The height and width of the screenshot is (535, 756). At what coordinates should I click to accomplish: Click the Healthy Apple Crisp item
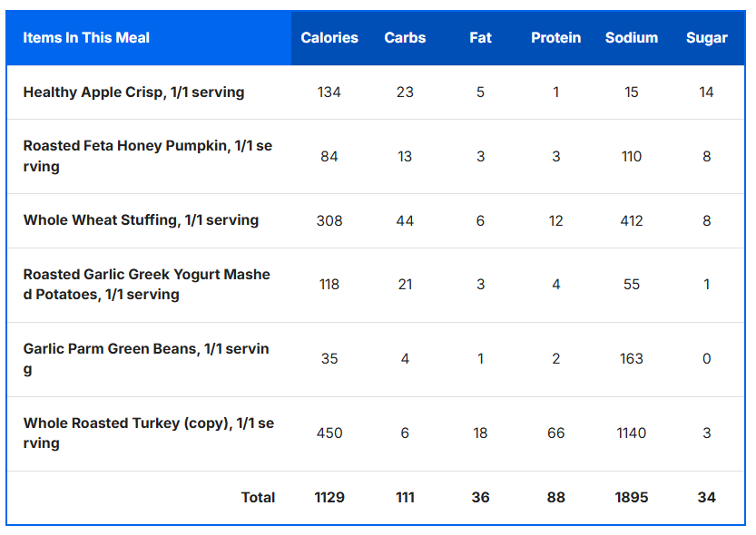coord(133,92)
